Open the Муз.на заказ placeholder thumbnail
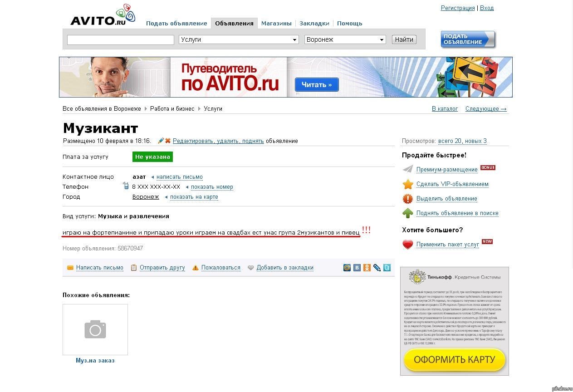 click(x=95, y=329)
